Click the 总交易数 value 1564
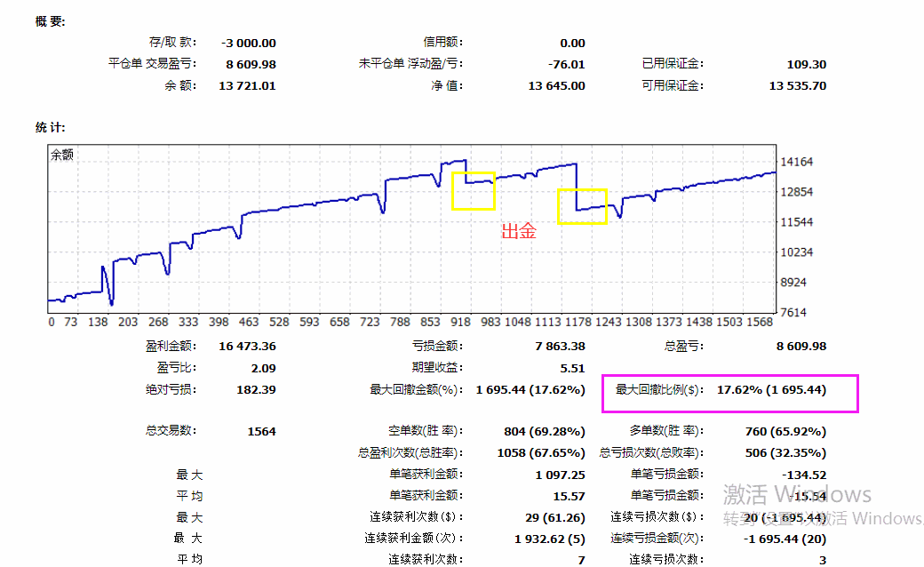The width and height of the screenshot is (924, 567). 261,432
